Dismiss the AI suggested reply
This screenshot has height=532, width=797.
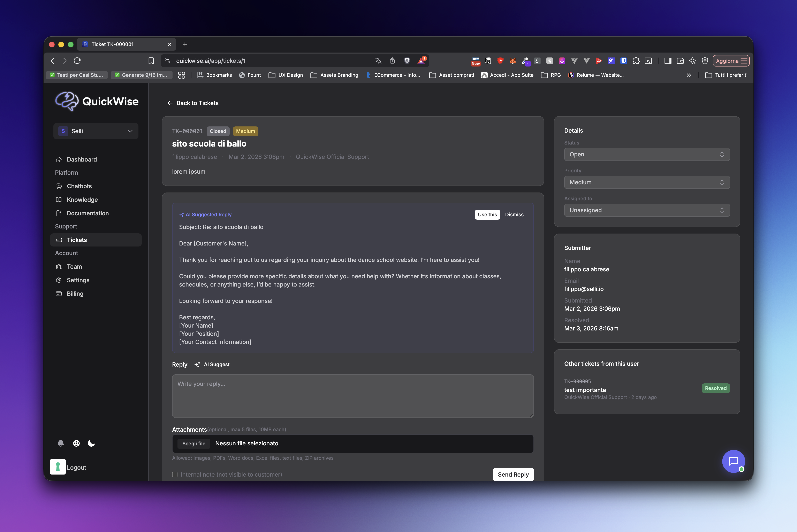click(x=514, y=214)
